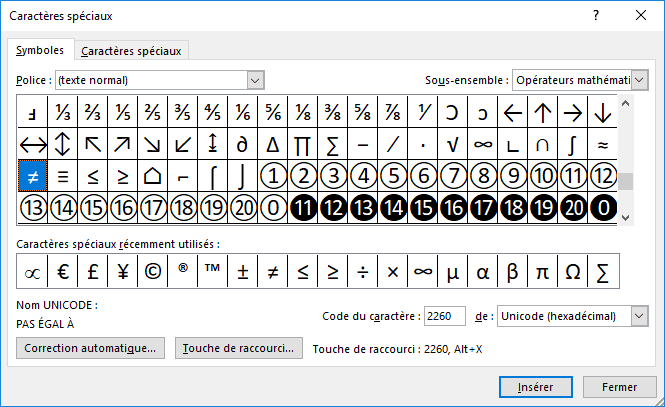665x407 pixels.
Task: Pick the black circled 15 symbol
Action: coord(423,208)
